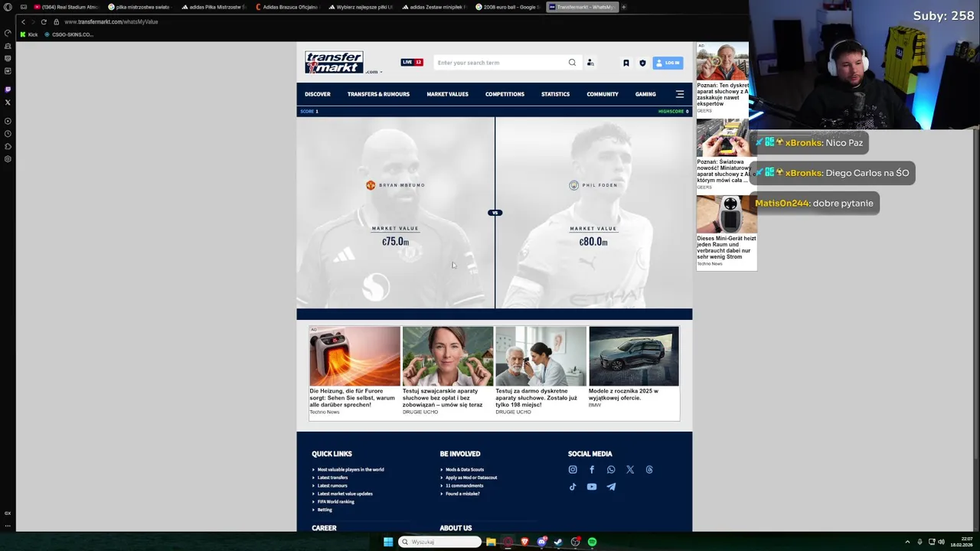Viewport: 980px width, 551px height.
Task: Open Spotify from the taskbar
Action: [592, 542]
